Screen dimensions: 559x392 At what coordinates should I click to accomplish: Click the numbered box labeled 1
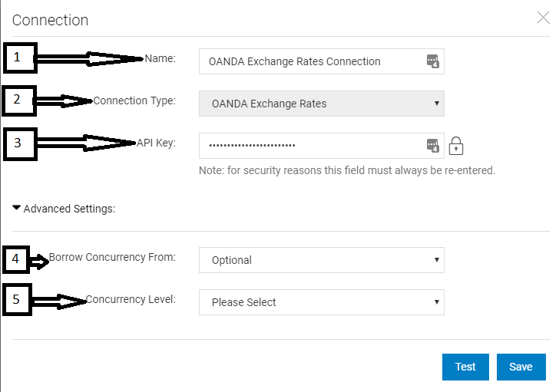tap(20, 58)
